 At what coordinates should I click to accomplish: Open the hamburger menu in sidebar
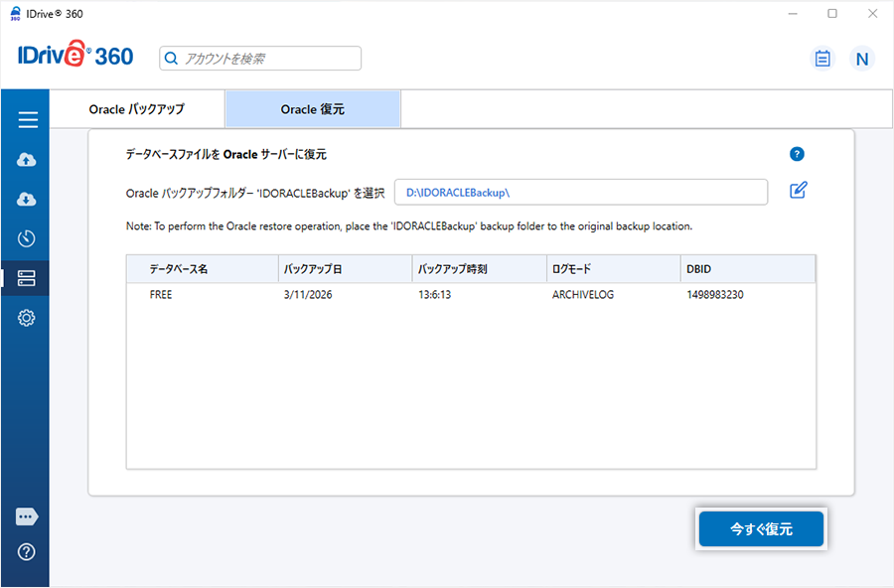pyautogui.click(x=27, y=120)
